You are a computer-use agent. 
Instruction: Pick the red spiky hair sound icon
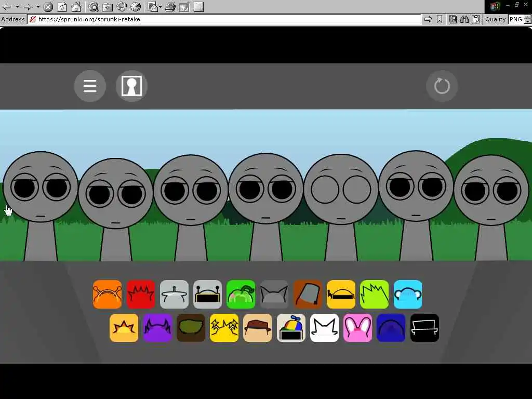tap(141, 294)
